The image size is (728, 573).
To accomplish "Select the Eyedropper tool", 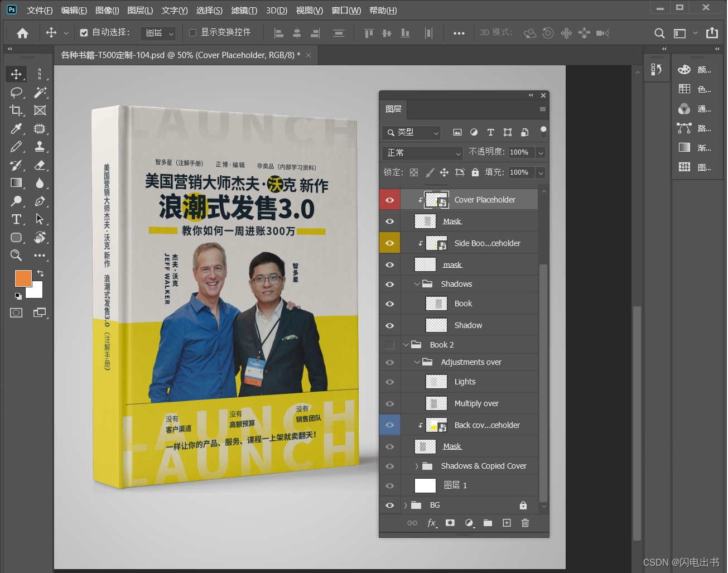I will (x=16, y=129).
